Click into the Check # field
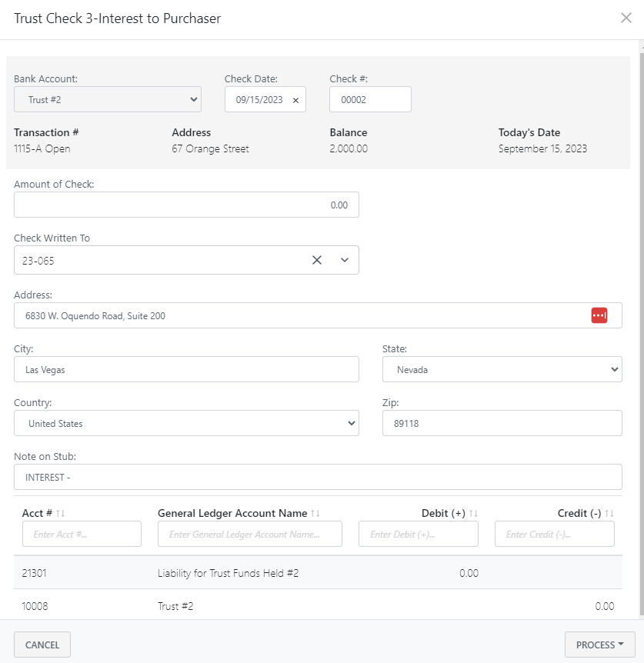Screen dimensions: 644x663 [370, 99]
